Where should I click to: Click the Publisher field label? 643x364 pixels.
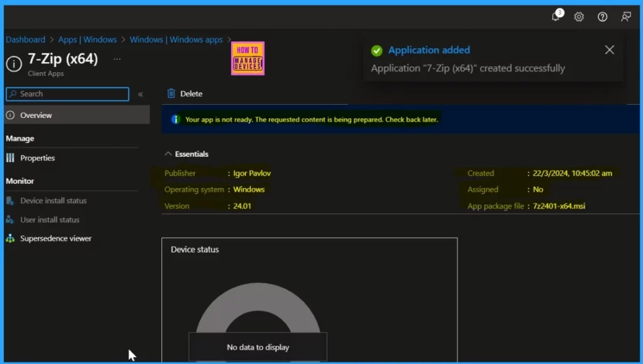180,173
